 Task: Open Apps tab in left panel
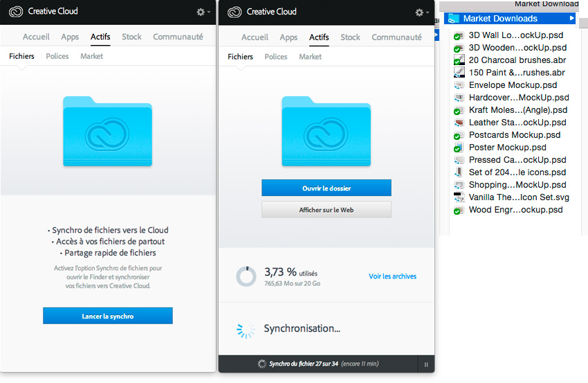(x=70, y=37)
